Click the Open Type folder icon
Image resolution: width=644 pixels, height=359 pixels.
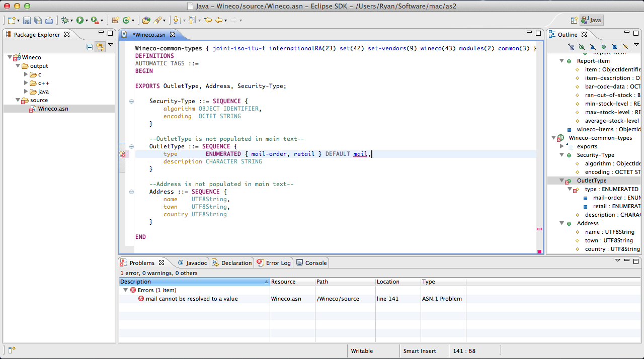tap(146, 20)
